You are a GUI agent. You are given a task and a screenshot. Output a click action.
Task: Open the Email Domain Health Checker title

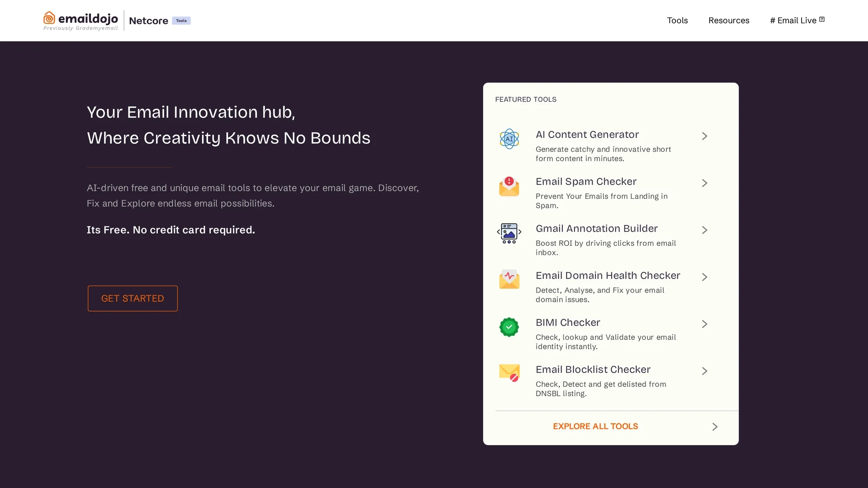(608, 276)
